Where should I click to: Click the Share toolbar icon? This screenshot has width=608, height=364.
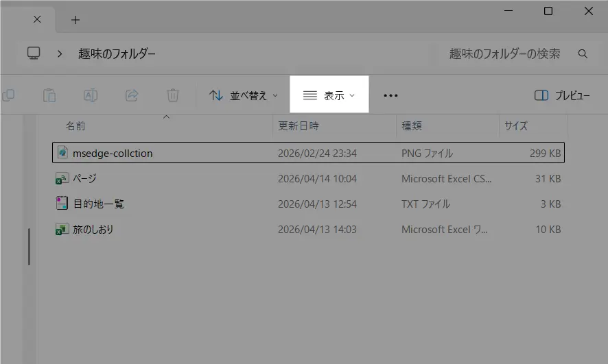point(132,95)
